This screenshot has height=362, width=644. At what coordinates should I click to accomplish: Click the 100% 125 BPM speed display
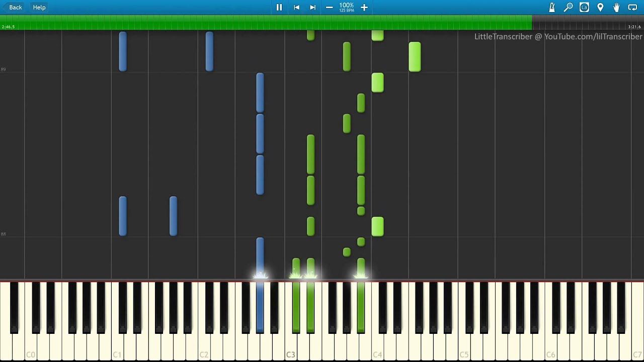coord(346,7)
